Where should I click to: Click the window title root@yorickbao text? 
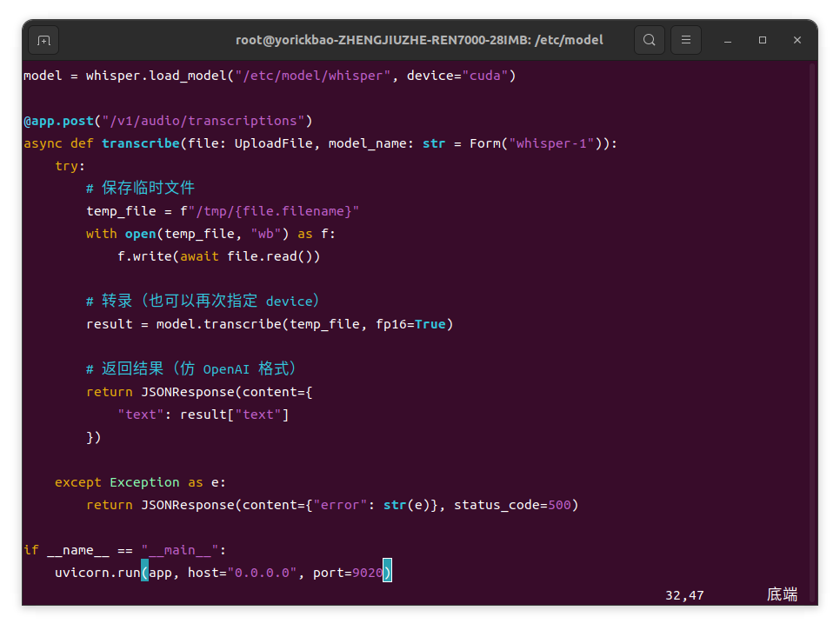click(x=419, y=40)
